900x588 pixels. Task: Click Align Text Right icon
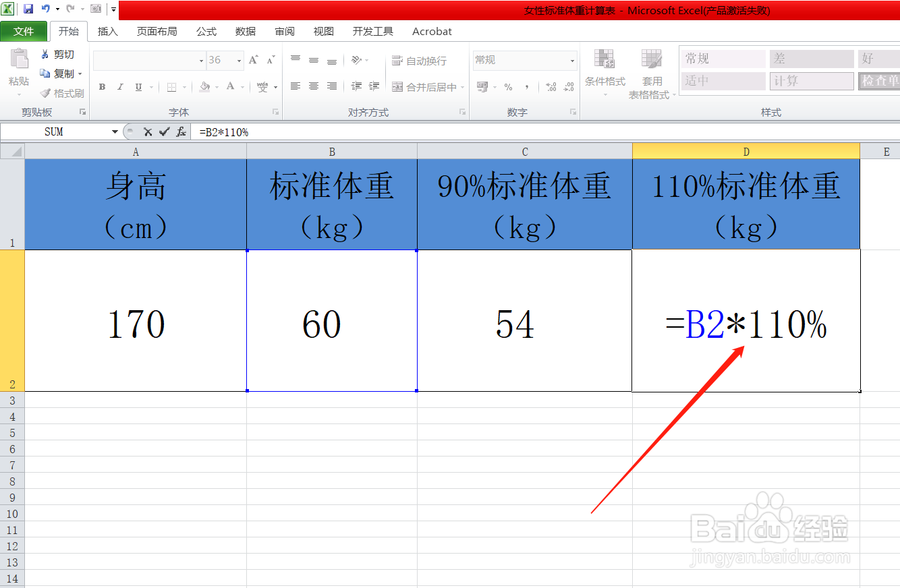[332, 86]
